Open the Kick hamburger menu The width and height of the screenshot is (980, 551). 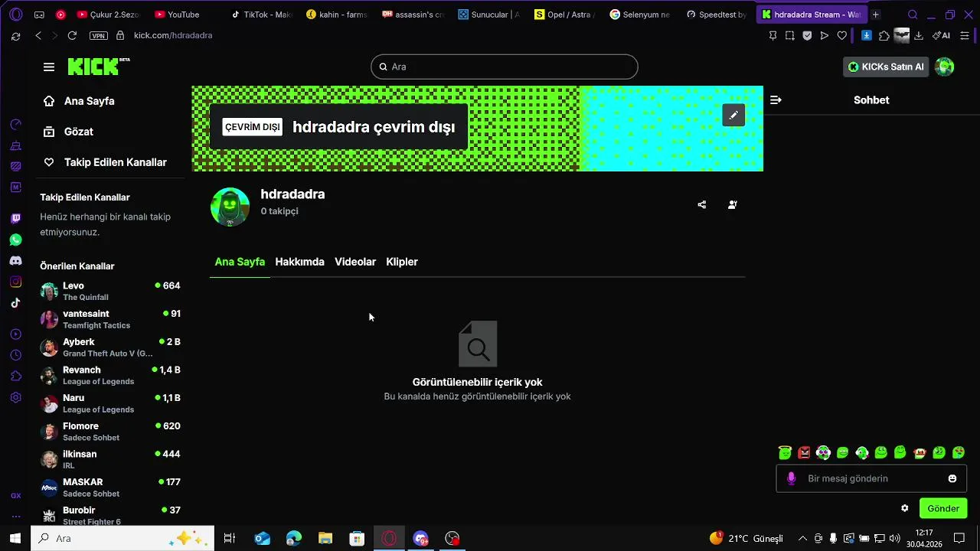point(49,67)
